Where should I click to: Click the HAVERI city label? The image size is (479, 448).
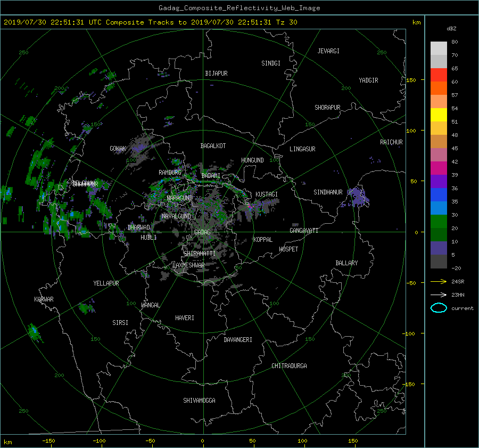point(185,318)
